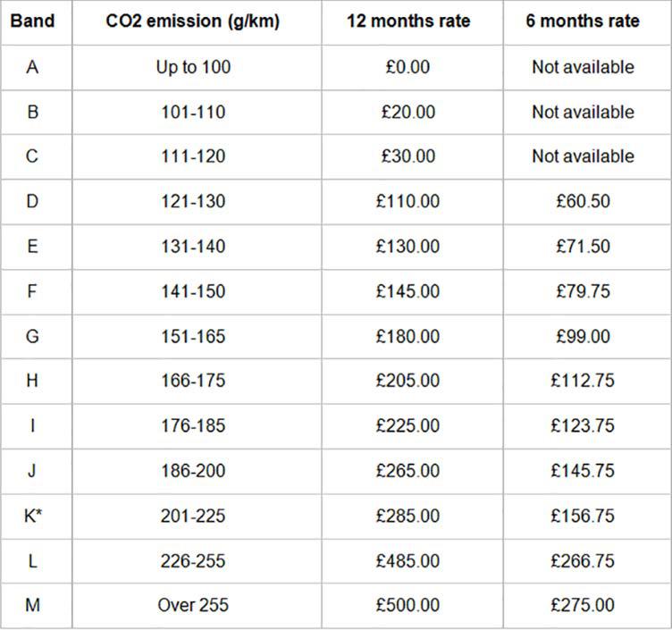The height and width of the screenshot is (630, 672).
Task: Select the 6 months rate header
Action: coord(583,21)
